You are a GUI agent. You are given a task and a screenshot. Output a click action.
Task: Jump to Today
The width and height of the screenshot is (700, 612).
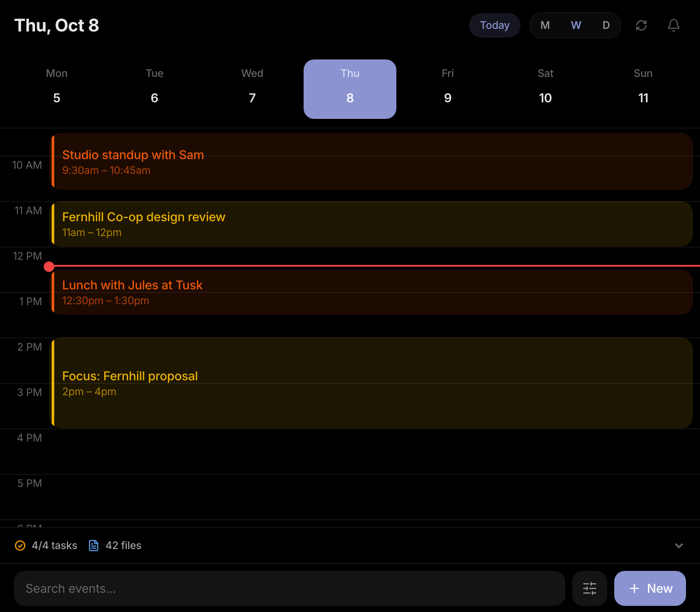[x=495, y=25]
